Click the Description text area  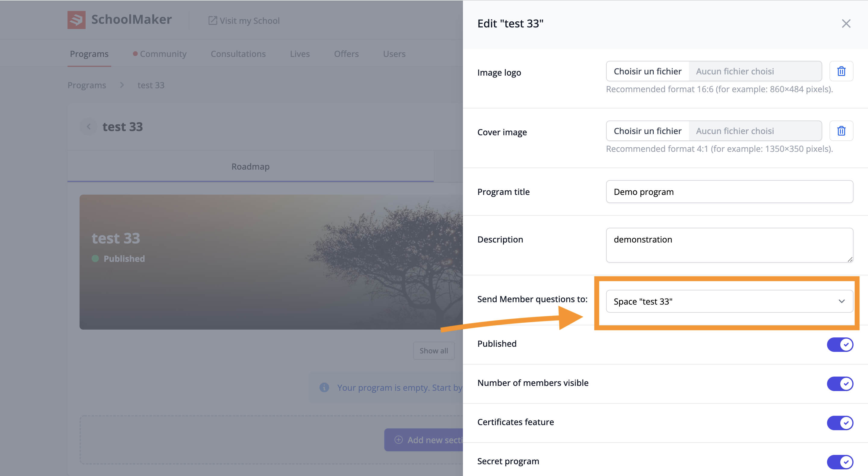pos(729,245)
